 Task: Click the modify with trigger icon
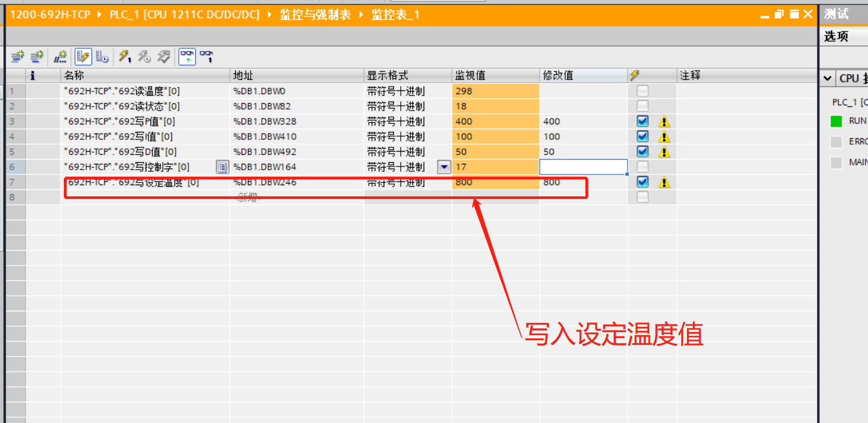pyautogui.click(x=144, y=56)
